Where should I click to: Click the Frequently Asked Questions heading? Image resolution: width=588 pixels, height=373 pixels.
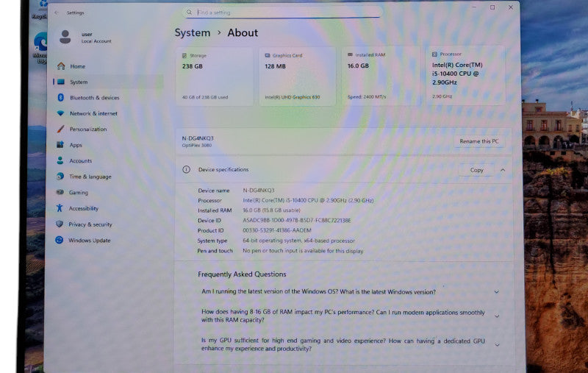(x=242, y=274)
